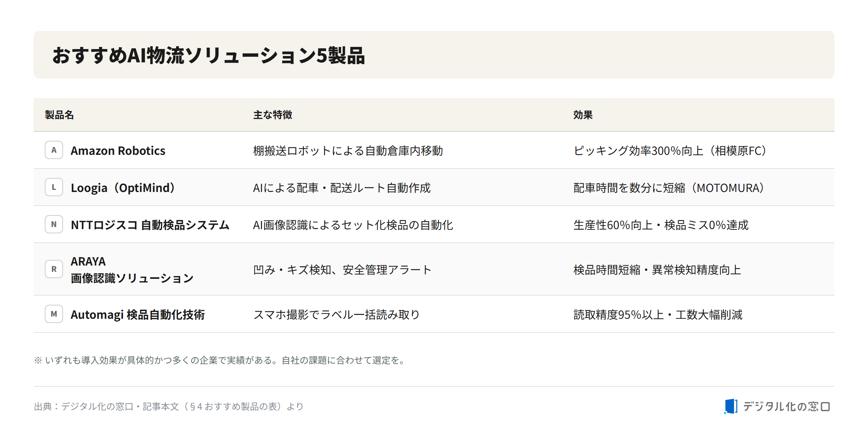Select the NTTロジスコ 自動検品システム row title
The width and height of the screenshot is (868, 447).
pyautogui.click(x=150, y=225)
